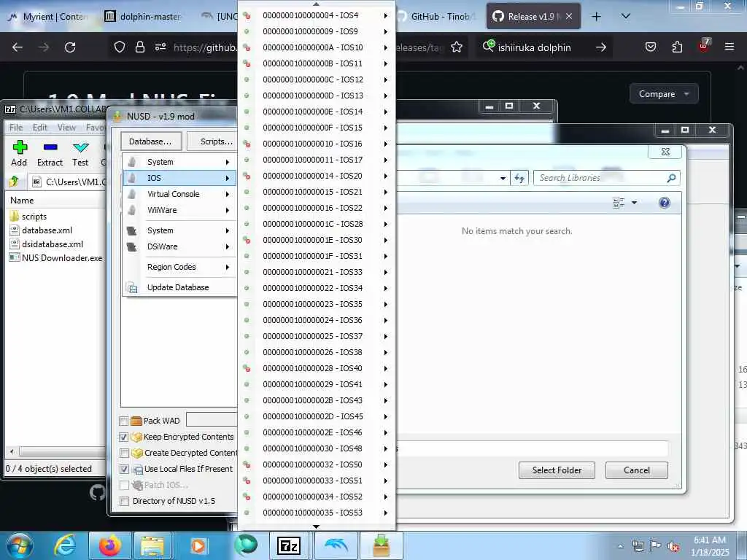Open the Pocket save icon
The width and height of the screenshot is (747, 560).
650,47
